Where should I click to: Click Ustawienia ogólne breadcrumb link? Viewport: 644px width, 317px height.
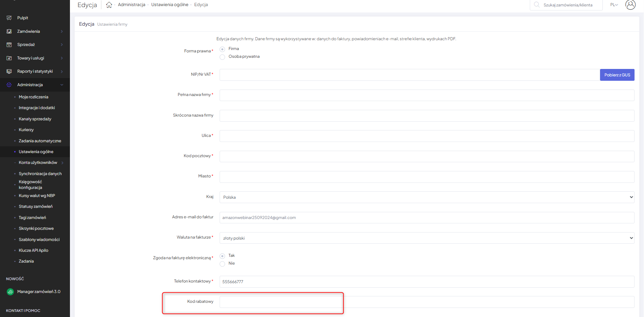point(170,5)
